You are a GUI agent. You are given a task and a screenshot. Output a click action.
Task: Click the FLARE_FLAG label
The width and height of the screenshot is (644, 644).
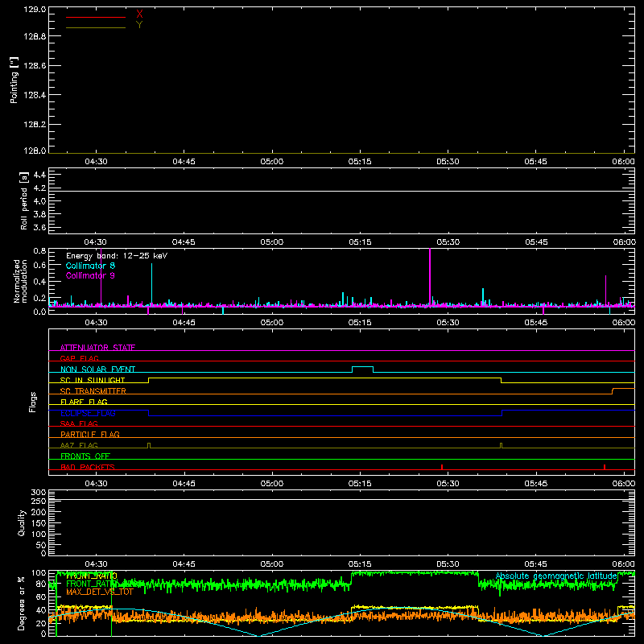(84, 402)
